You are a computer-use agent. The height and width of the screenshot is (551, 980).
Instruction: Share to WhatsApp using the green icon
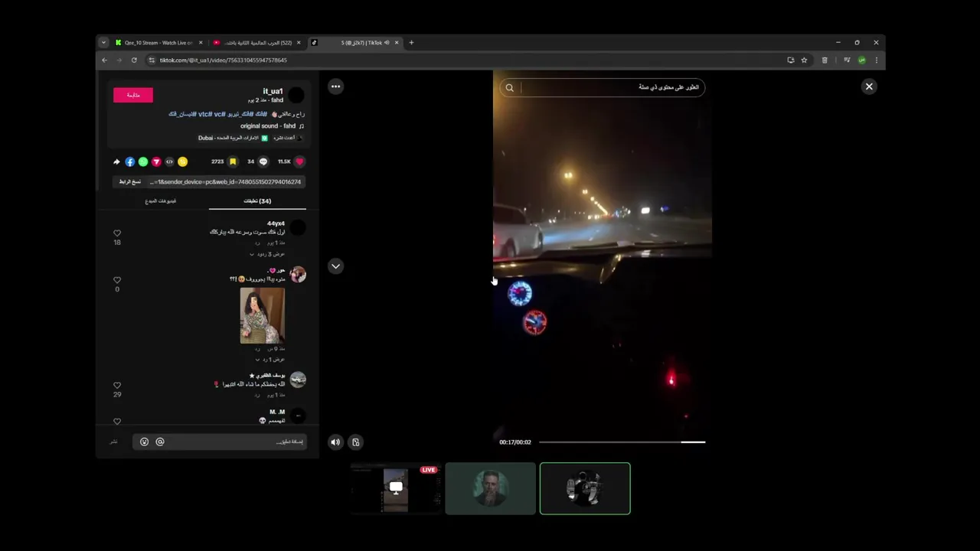coord(143,161)
